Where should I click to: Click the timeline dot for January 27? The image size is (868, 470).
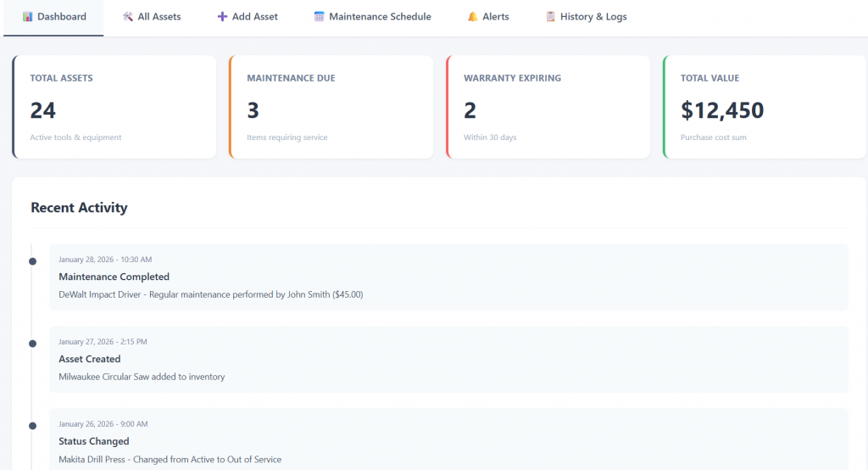32,344
